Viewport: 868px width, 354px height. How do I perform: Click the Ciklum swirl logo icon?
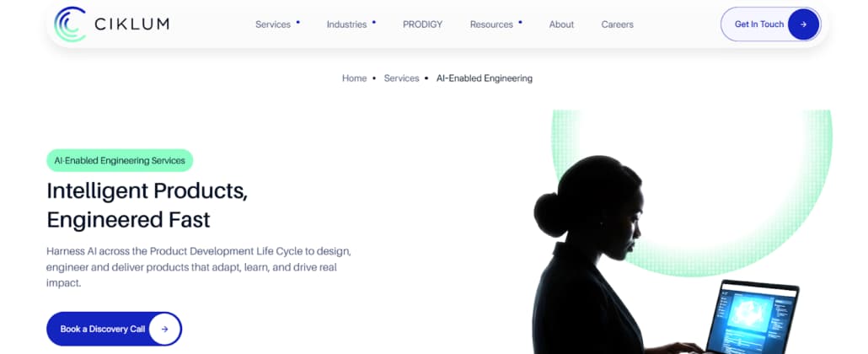click(x=70, y=24)
